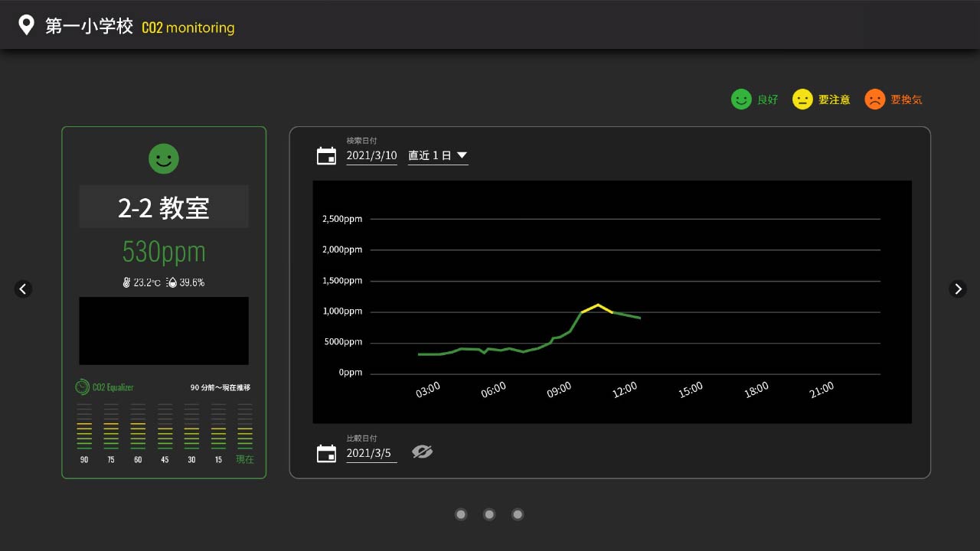Open the 検索日付 calendar icon
The image size is (980, 551).
(327, 156)
